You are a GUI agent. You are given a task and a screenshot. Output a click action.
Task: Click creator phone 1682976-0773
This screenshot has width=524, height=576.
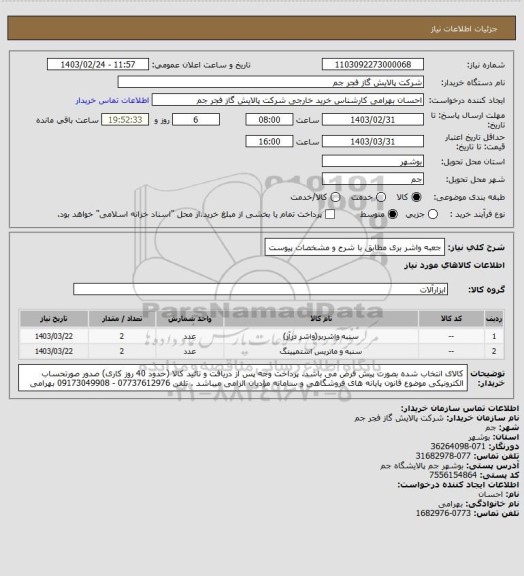[x=443, y=513]
